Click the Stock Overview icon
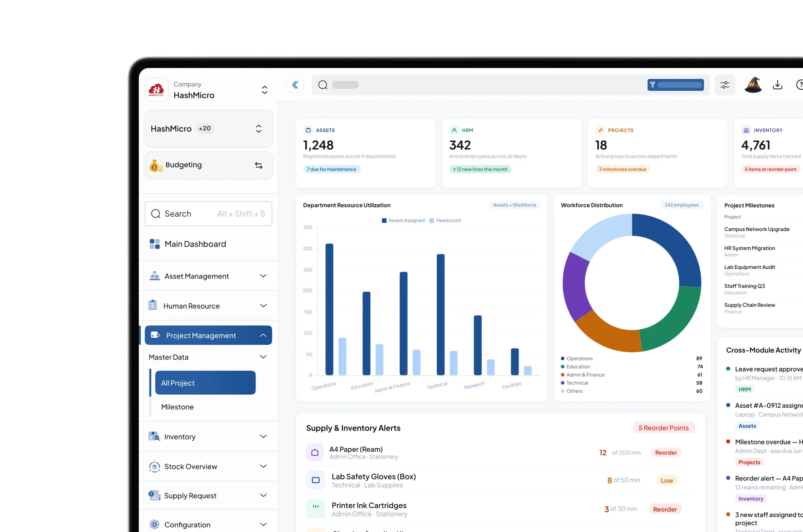The image size is (803, 532). point(154,466)
